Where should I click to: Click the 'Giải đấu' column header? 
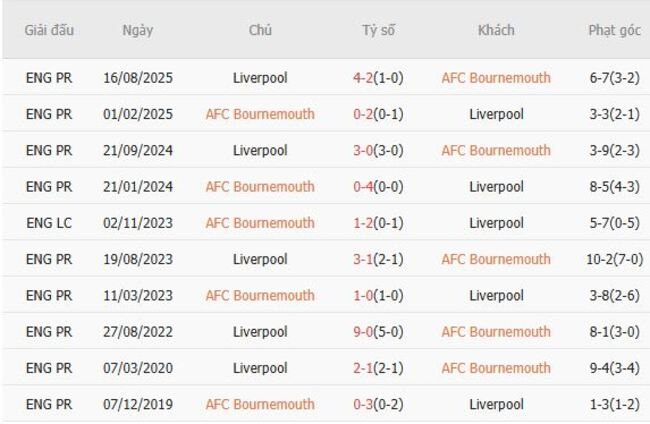[49, 30]
